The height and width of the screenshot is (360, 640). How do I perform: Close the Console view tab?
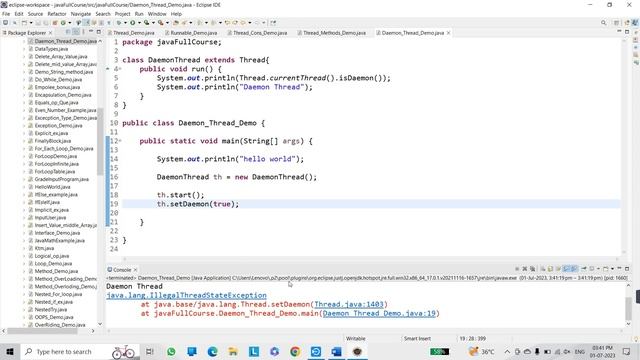point(136,270)
